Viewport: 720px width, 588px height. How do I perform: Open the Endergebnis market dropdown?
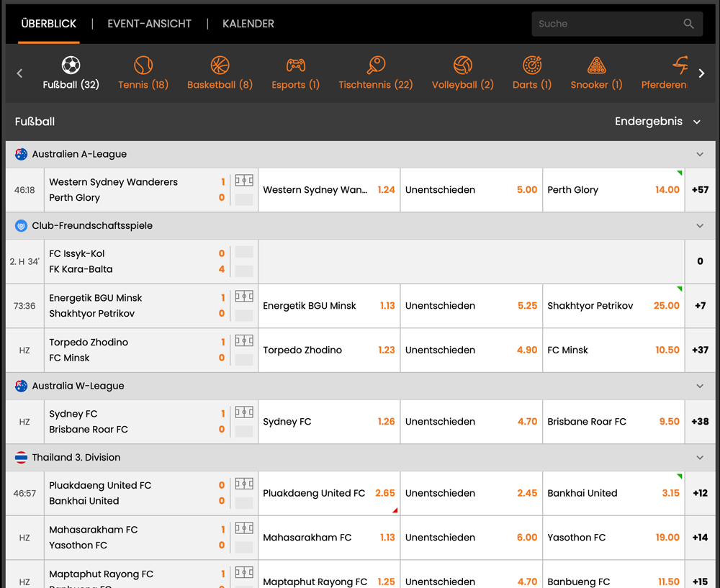tap(657, 122)
